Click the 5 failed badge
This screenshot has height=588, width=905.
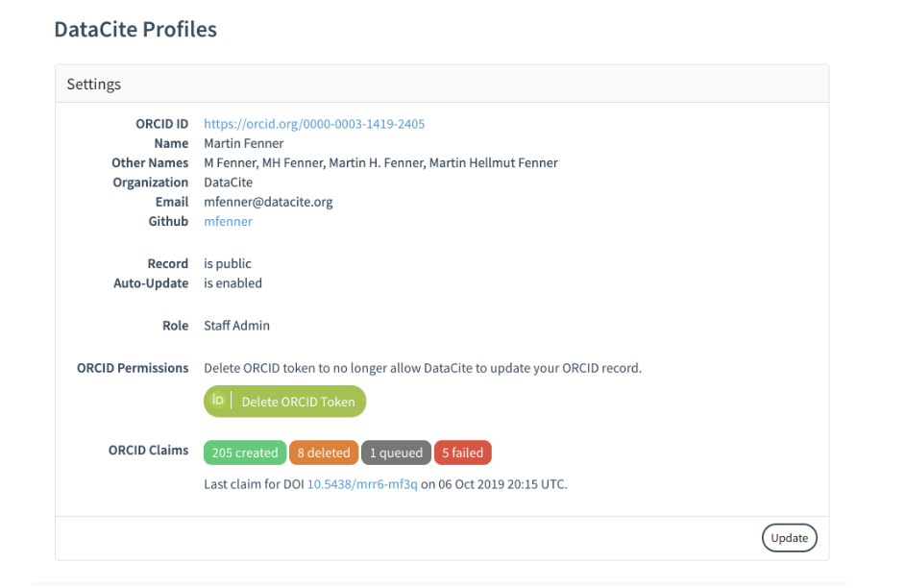pos(462,453)
